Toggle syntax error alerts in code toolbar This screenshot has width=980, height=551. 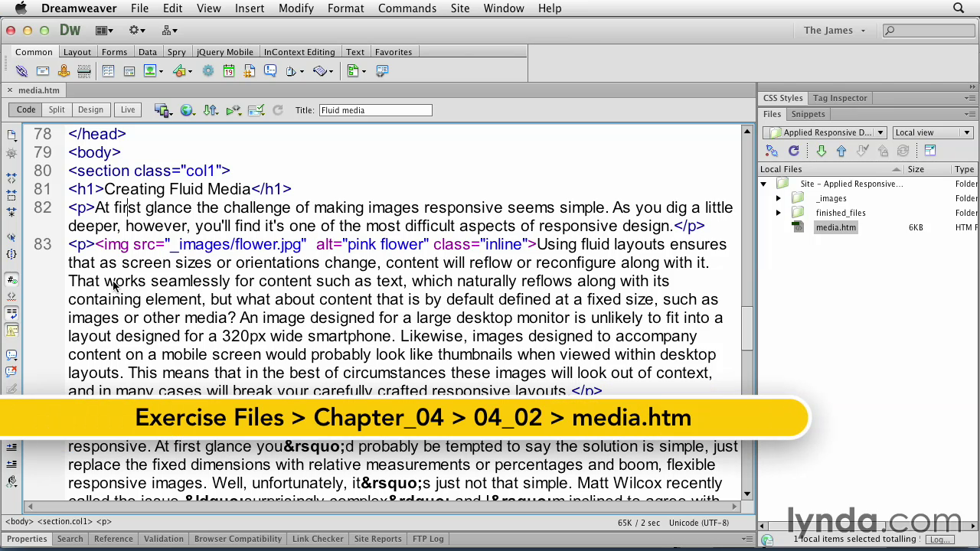[x=11, y=331]
